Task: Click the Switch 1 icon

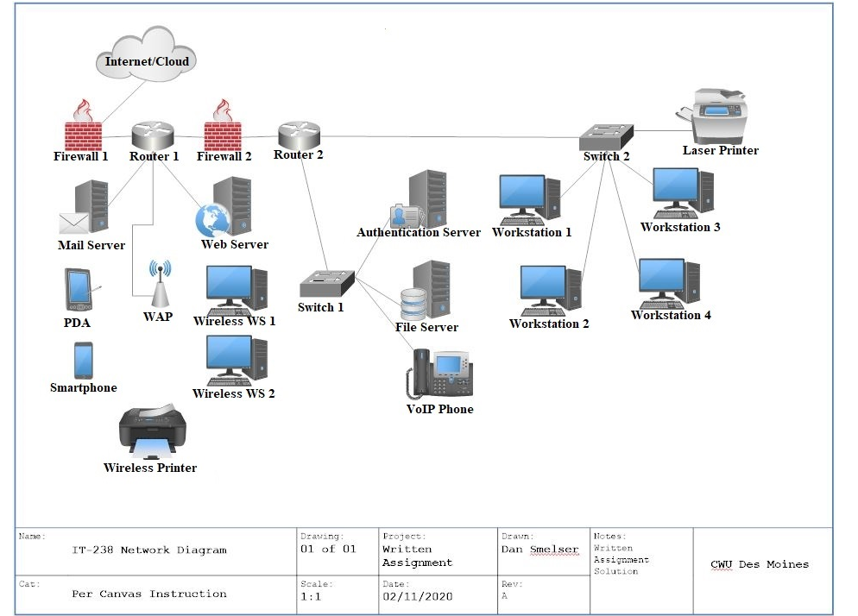Action: coord(325,281)
